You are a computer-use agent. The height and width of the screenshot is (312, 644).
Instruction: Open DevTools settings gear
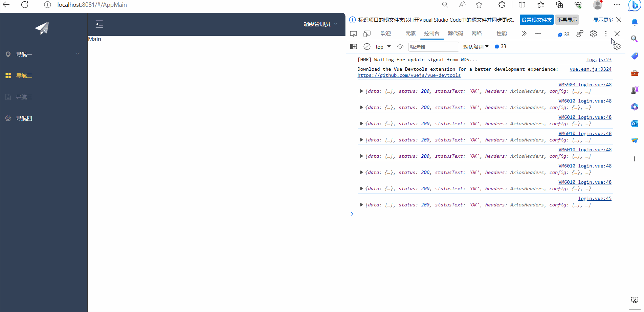tap(593, 34)
